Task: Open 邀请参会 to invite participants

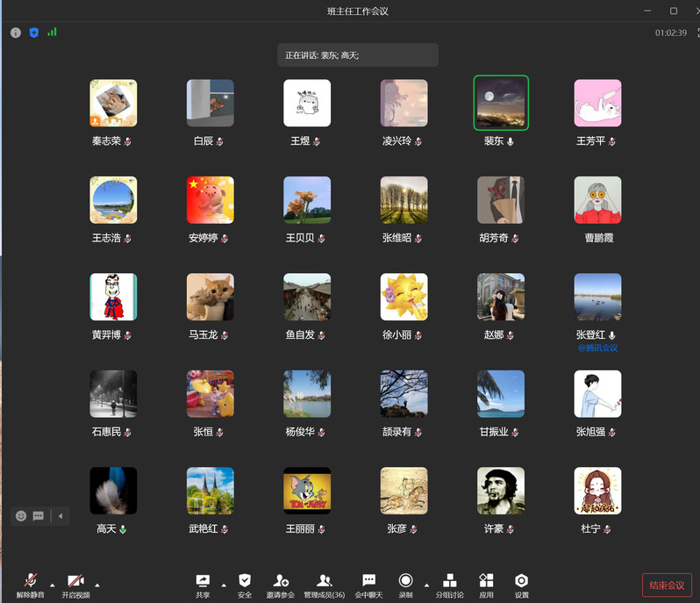Action: tap(281, 585)
